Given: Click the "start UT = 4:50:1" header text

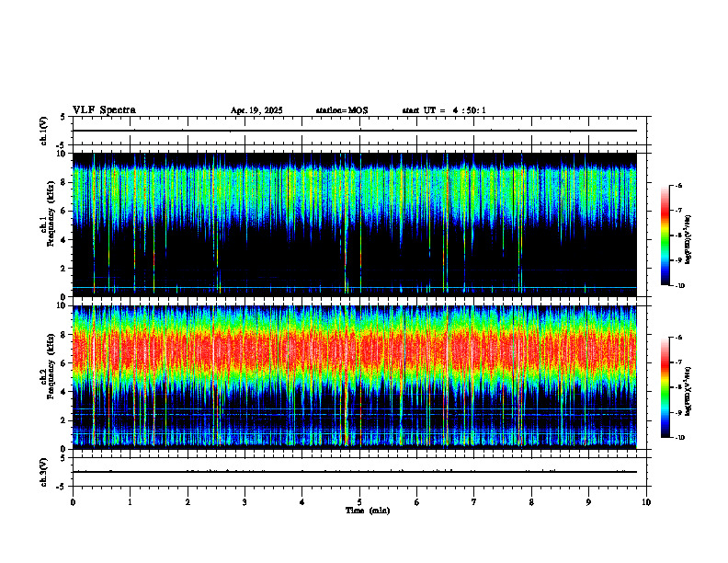Looking at the screenshot, I should pos(444,110).
